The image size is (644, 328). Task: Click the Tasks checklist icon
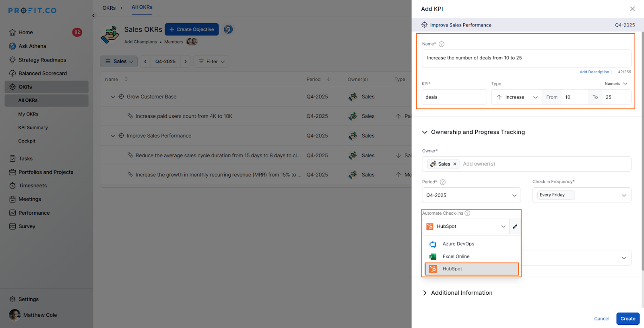pyautogui.click(x=12, y=159)
